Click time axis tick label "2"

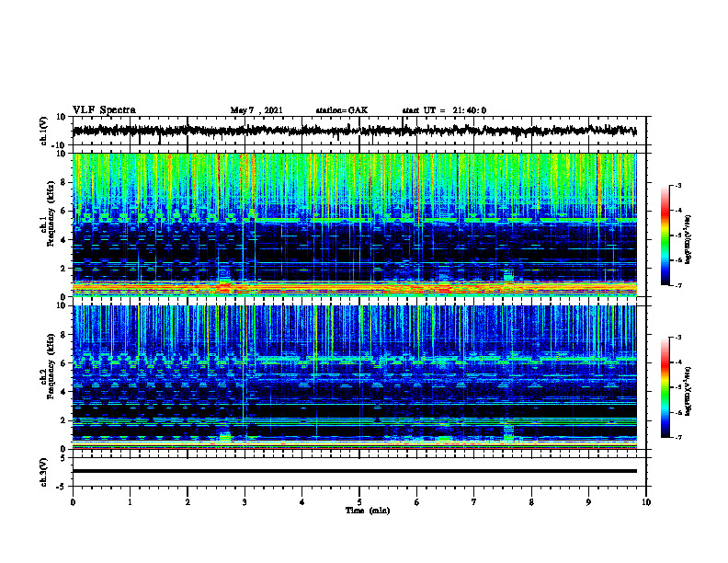pos(188,502)
